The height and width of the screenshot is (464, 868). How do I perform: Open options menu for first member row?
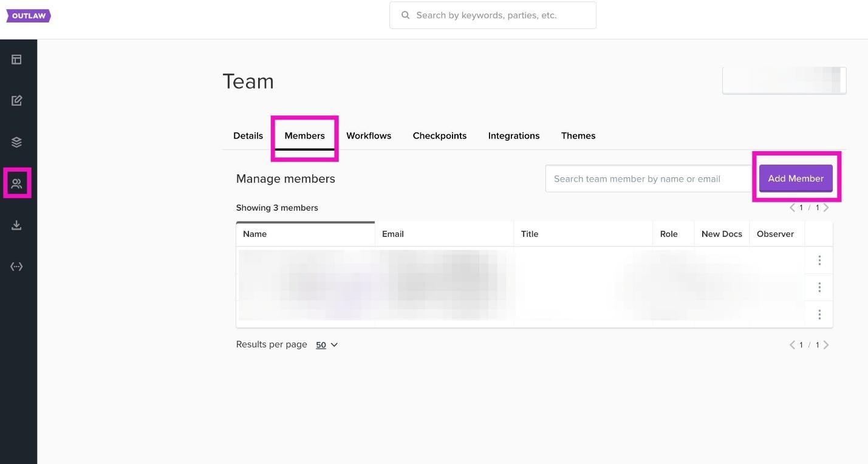tap(819, 261)
